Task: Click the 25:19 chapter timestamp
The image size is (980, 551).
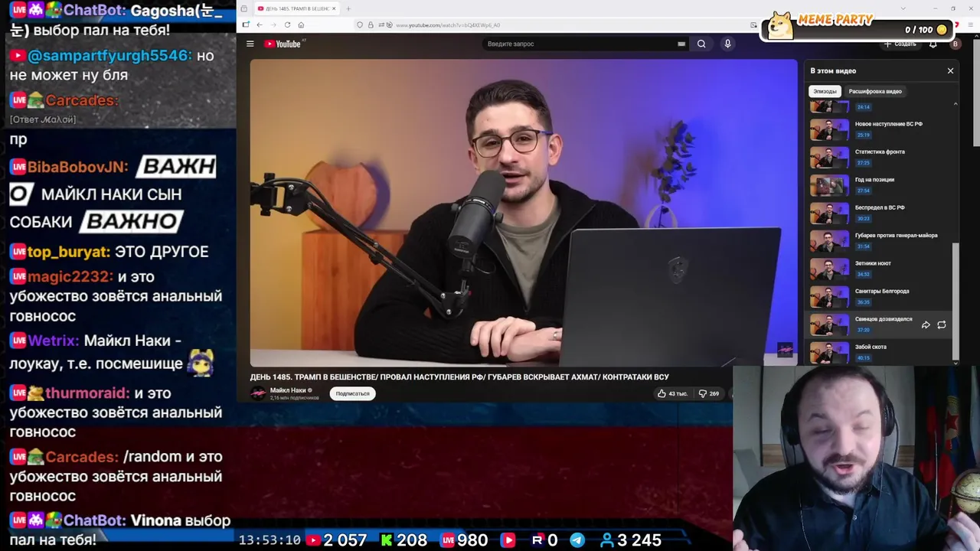Action: (864, 135)
